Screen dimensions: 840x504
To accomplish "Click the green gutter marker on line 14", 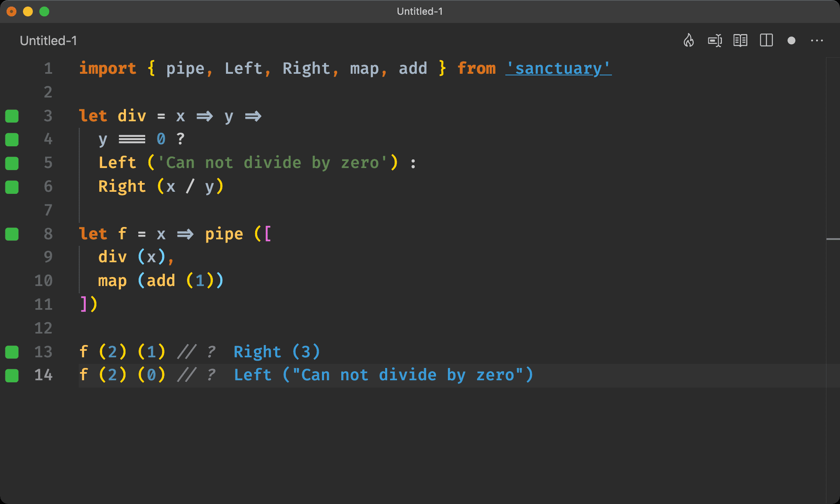I will click(x=12, y=375).
